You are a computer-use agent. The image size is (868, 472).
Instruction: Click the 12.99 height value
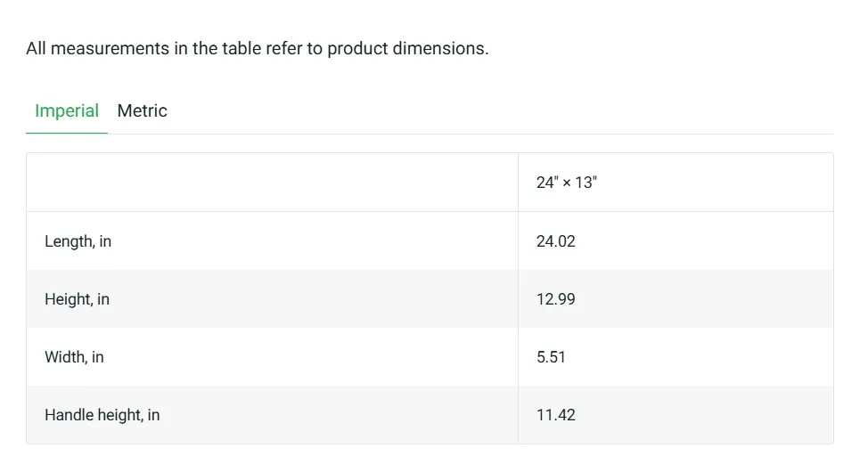tap(556, 299)
